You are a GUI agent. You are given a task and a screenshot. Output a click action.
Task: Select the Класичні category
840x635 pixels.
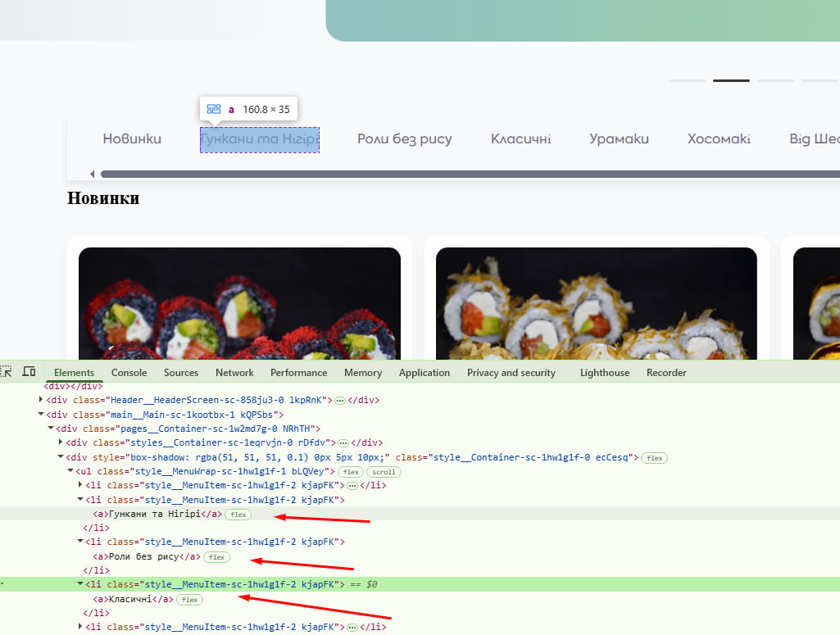520,138
